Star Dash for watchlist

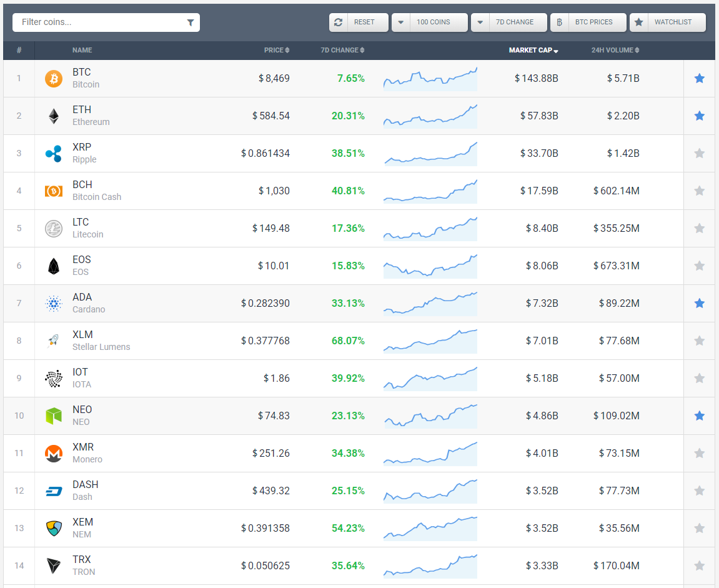699,491
